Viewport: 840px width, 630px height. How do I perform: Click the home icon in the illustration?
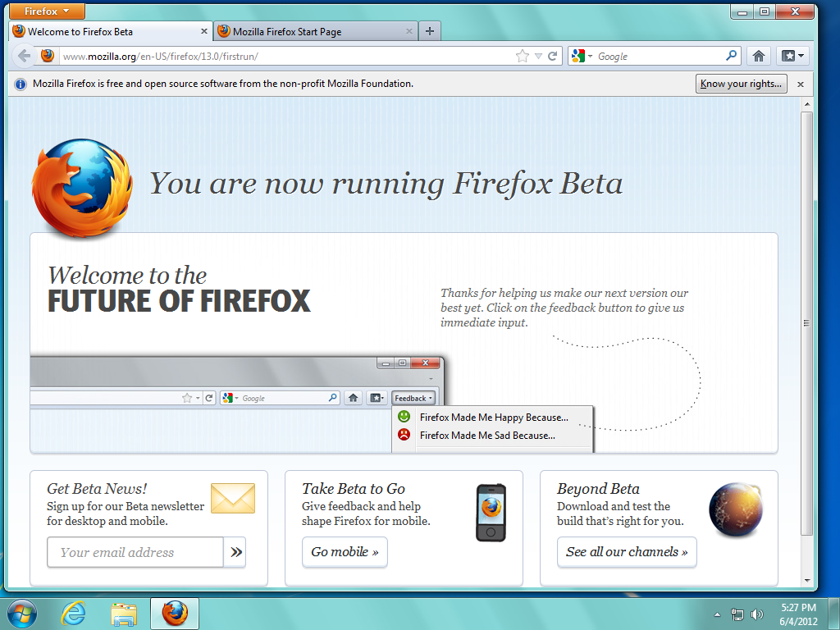(353, 398)
